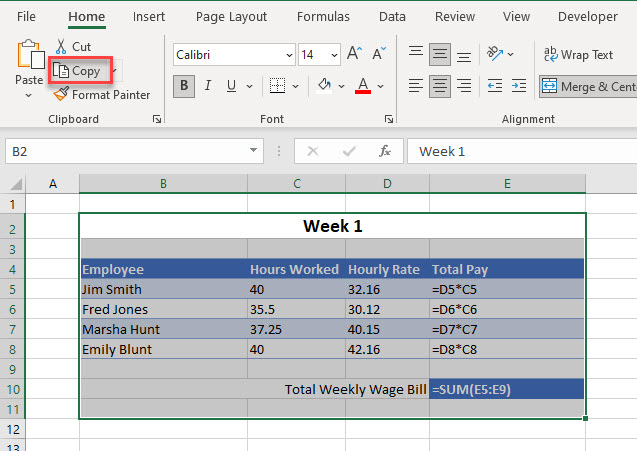637x451 pixels.
Task: Toggle Bold formatting
Action: 183,86
